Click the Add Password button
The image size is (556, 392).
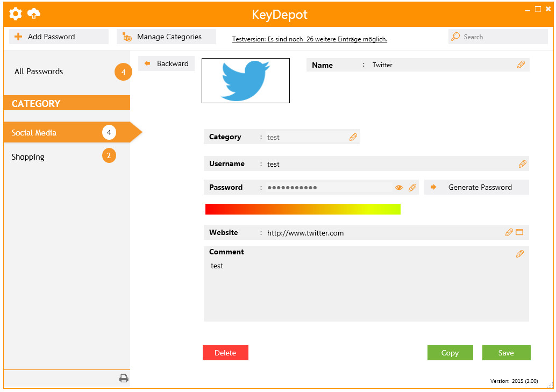pos(59,37)
